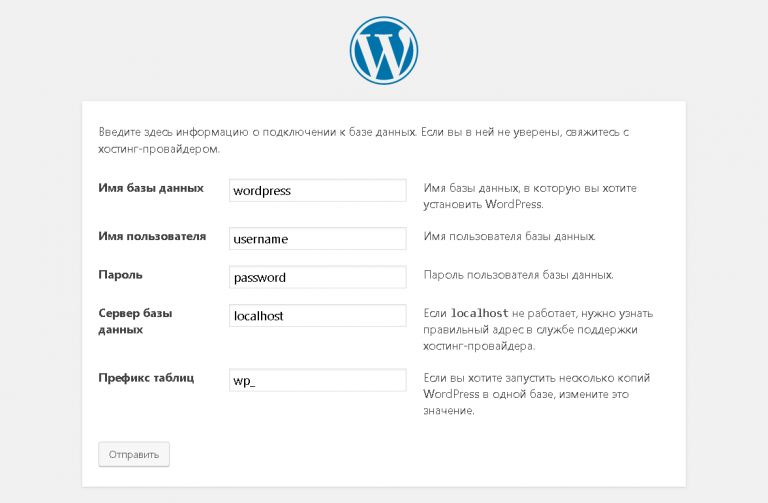
Task: Select the localhost database server field
Action: click(317, 315)
